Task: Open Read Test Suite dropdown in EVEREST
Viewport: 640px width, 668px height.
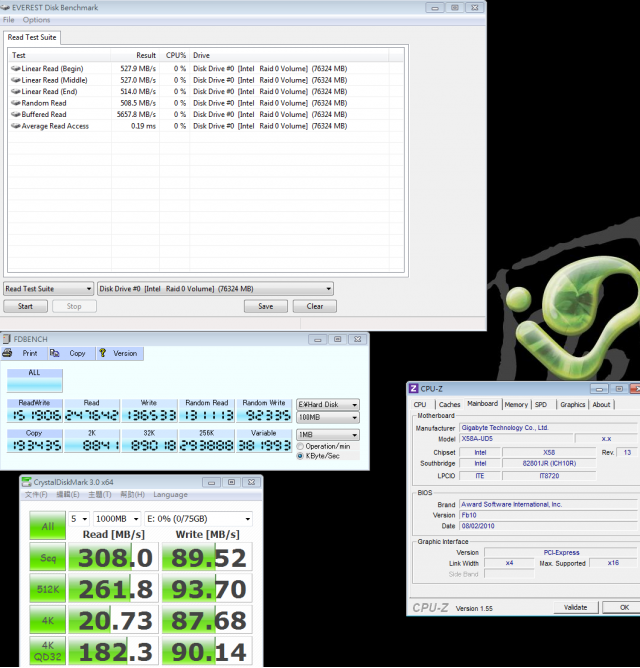Action: click(49, 288)
